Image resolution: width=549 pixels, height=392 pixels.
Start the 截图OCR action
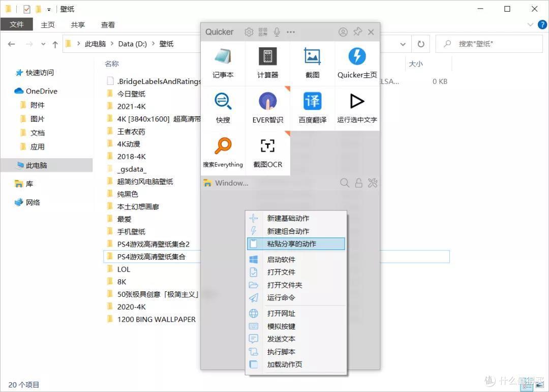(268, 153)
